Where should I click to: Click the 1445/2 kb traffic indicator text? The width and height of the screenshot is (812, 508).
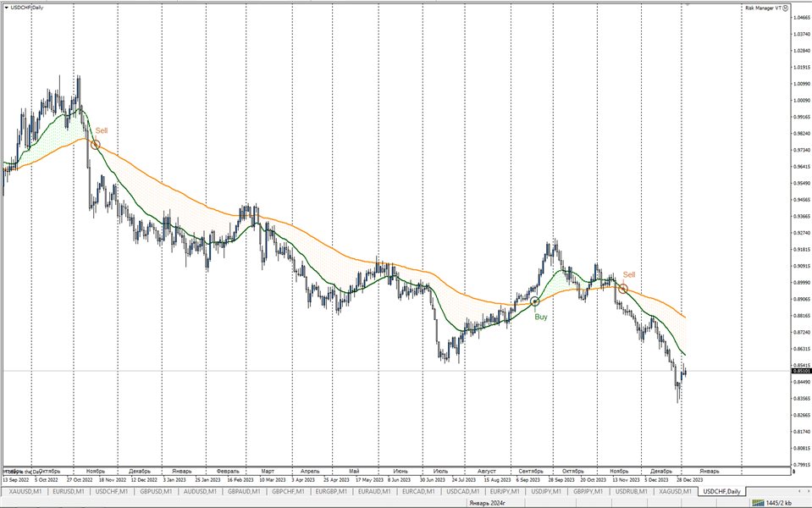[778, 503]
